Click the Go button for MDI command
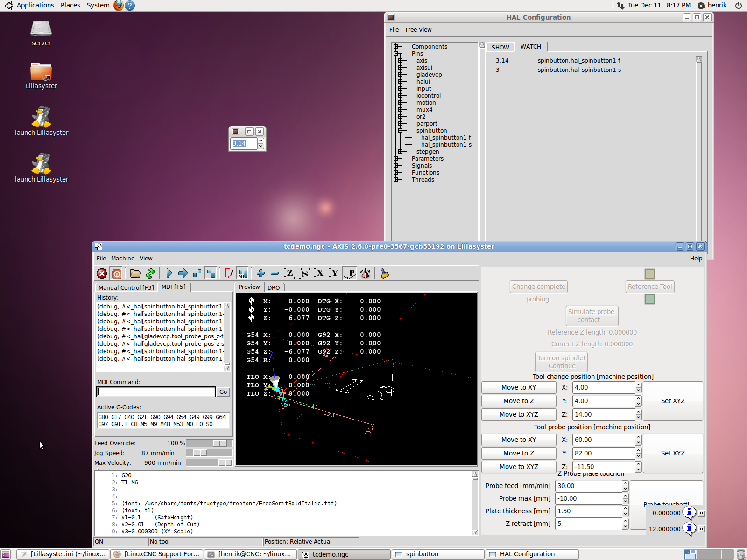747x560 pixels. point(223,392)
